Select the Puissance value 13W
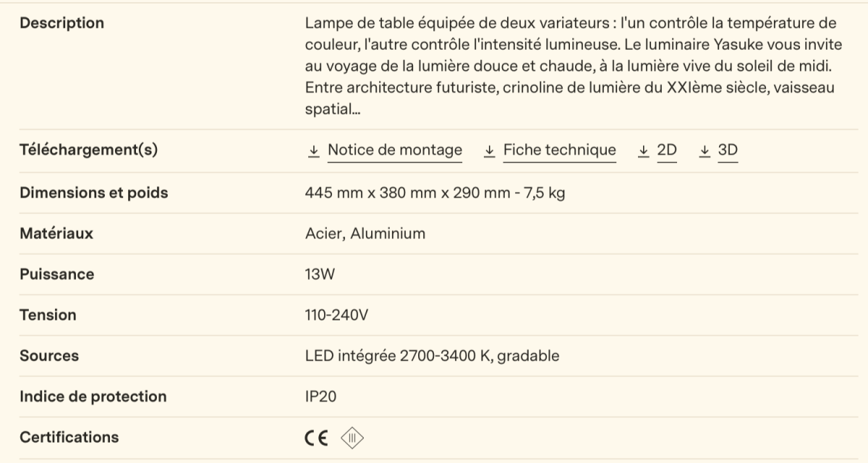Image resolution: width=868 pixels, height=463 pixels. click(x=318, y=274)
